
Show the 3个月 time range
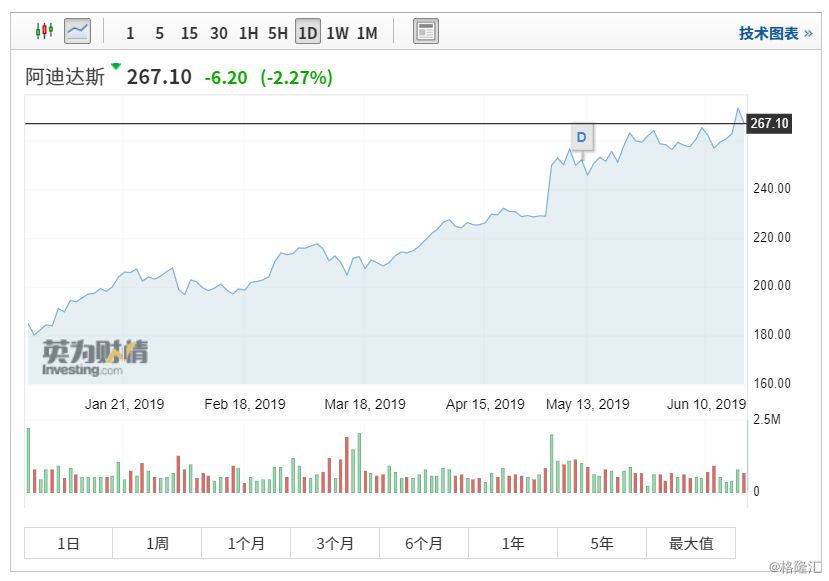coord(335,543)
